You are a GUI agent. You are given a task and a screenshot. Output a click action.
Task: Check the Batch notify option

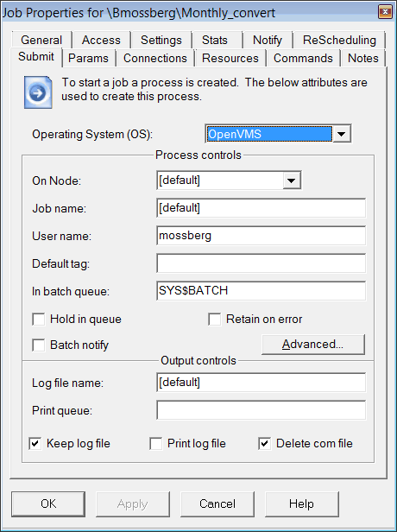(39, 345)
